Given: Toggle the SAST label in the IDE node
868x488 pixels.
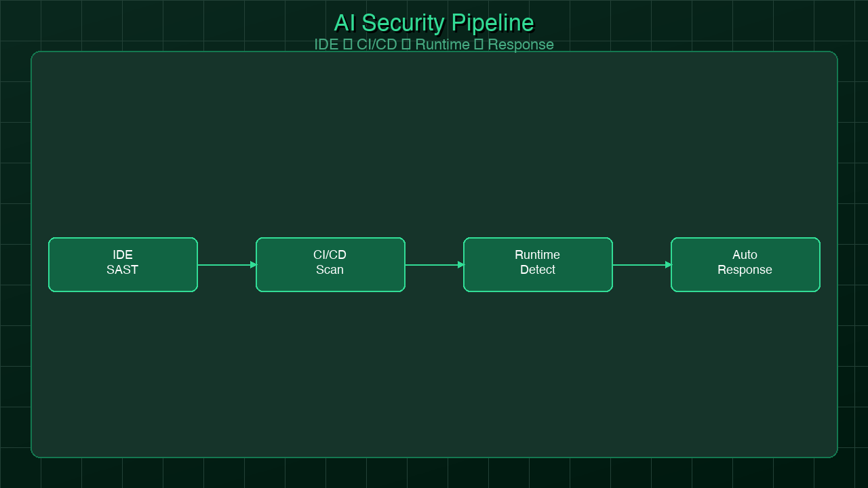Looking at the screenshot, I should pos(123,270).
